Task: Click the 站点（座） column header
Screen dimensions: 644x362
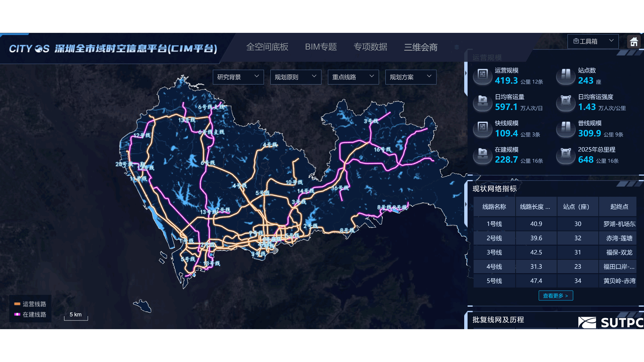Action: [578, 207]
